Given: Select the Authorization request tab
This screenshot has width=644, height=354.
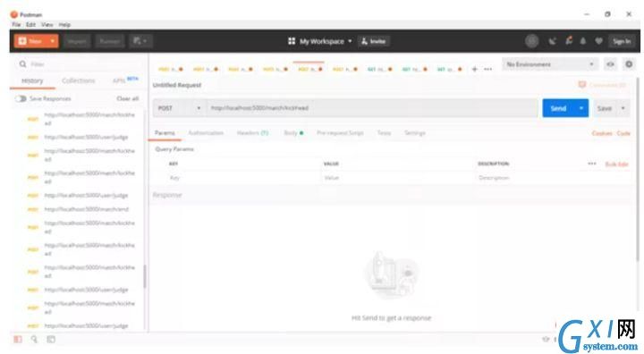Looking at the screenshot, I should [206, 133].
